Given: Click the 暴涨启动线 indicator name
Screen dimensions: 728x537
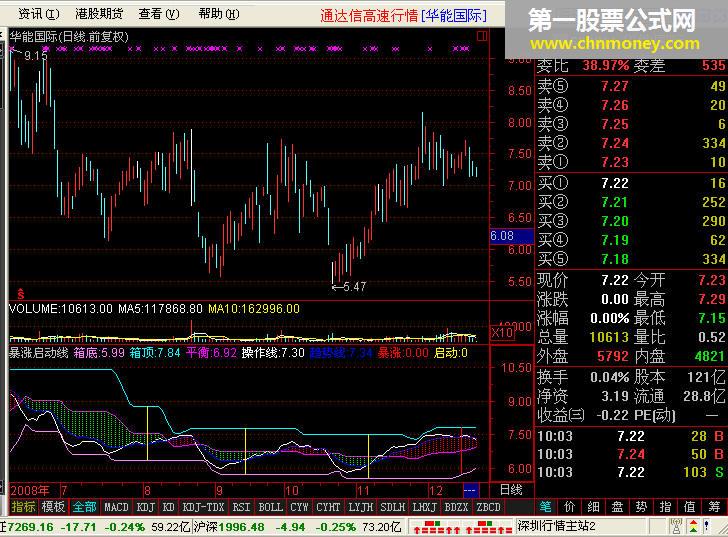Looking at the screenshot, I should coord(39,353).
